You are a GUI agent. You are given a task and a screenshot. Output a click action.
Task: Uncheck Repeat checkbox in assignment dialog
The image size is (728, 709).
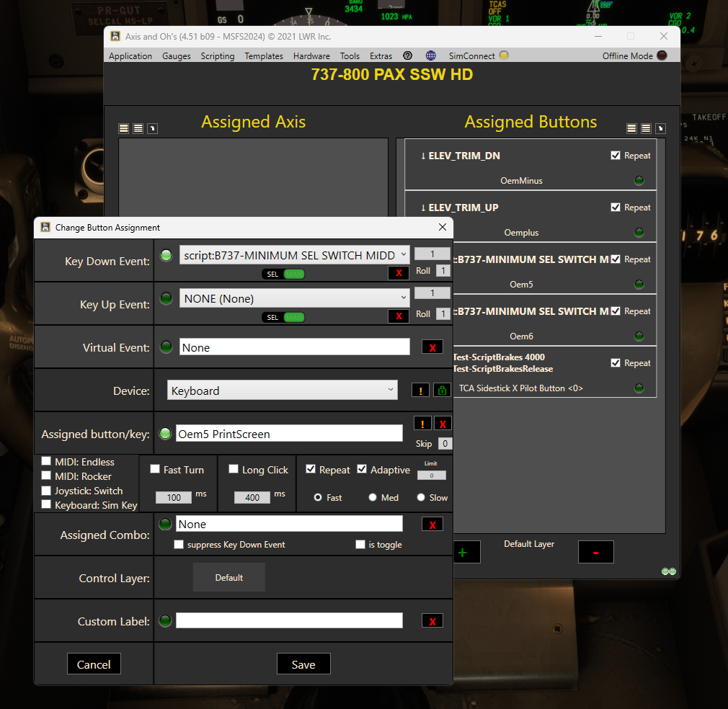[311, 469]
